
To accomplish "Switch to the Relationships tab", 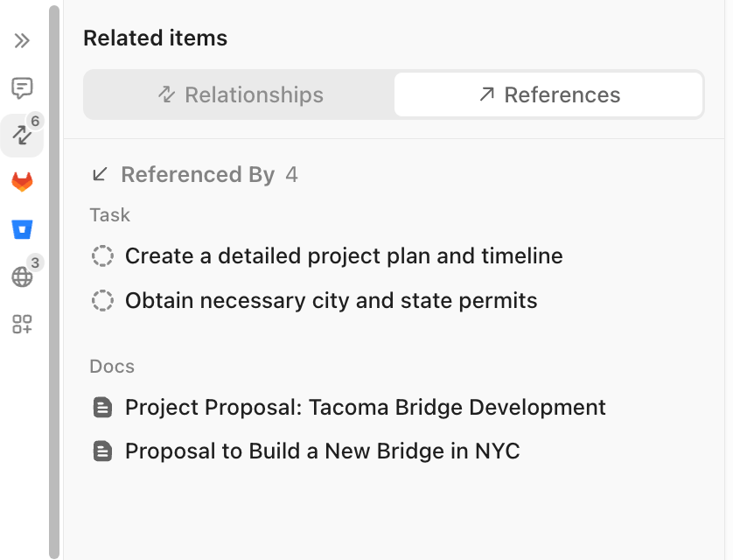I will click(239, 94).
